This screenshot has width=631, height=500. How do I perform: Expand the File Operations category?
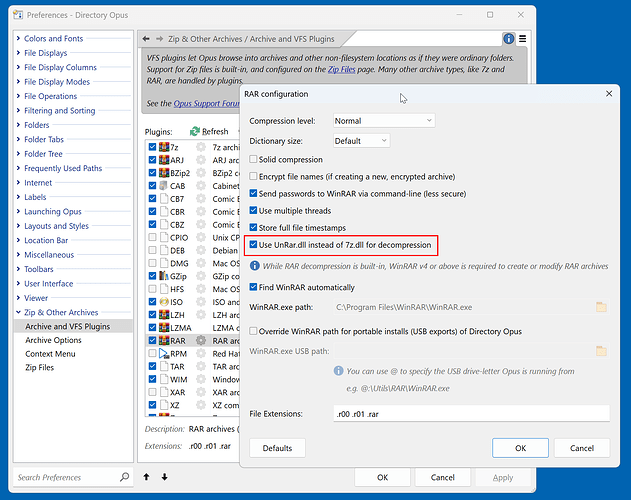pyautogui.click(x=18, y=96)
